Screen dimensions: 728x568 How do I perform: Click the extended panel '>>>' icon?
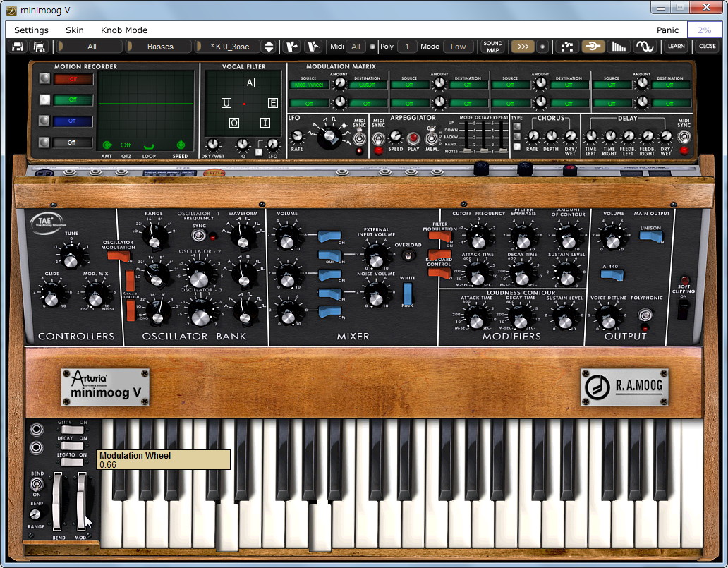point(523,46)
